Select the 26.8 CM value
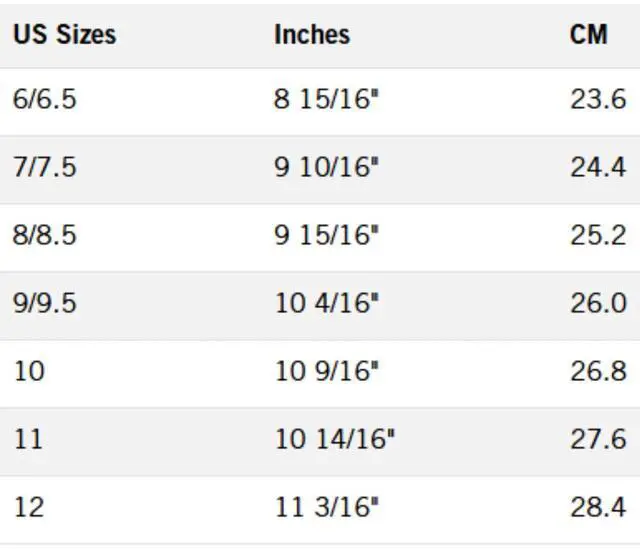This screenshot has height=549, width=640. [598, 371]
